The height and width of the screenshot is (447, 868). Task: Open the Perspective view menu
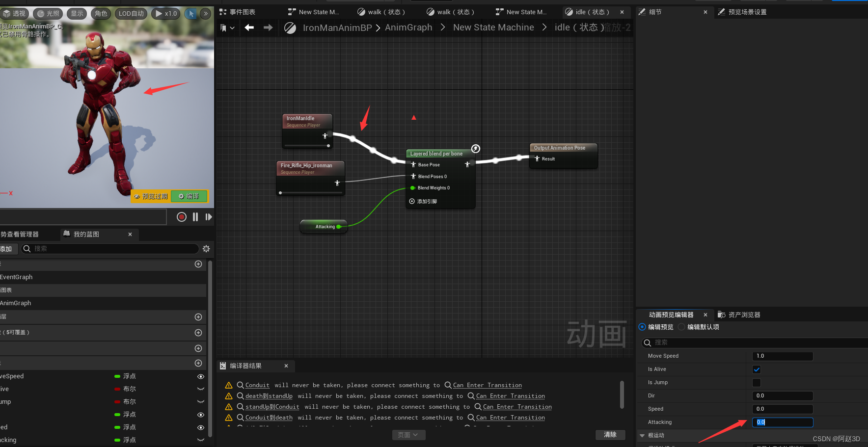tap(14, 14)
